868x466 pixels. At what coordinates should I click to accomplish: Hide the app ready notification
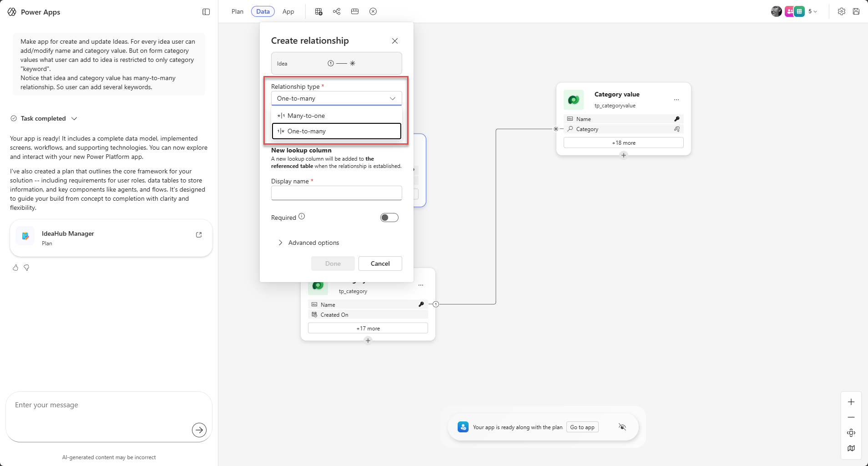point(622,427)
